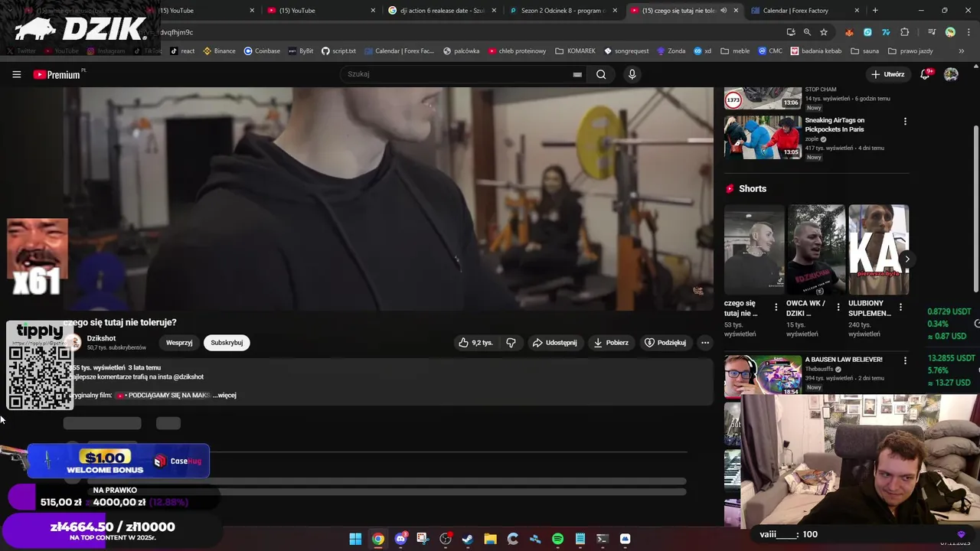Viewport: 980px width, 551px height.
Task: Open Discord from the taskbar
Action: coord(400,539)
